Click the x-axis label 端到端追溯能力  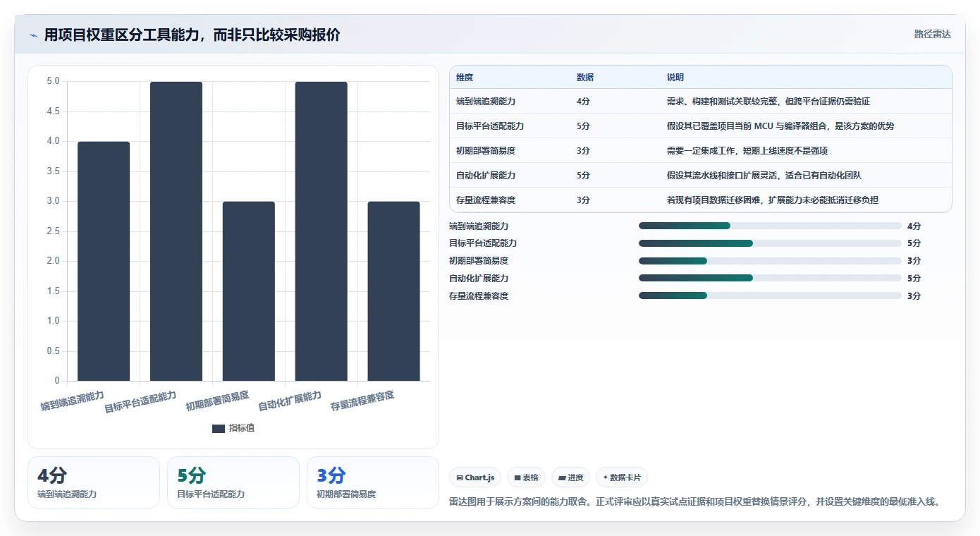[72, 401]
